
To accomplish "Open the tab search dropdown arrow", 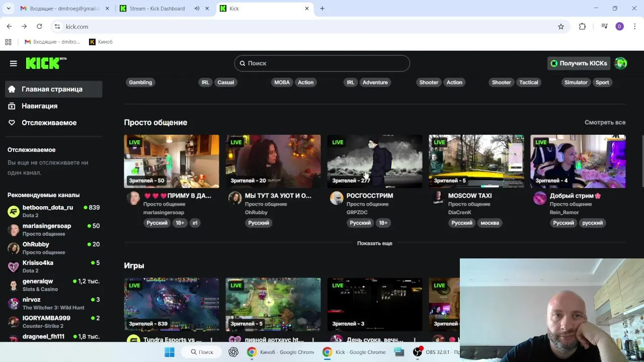I will (x=8, y=9).
